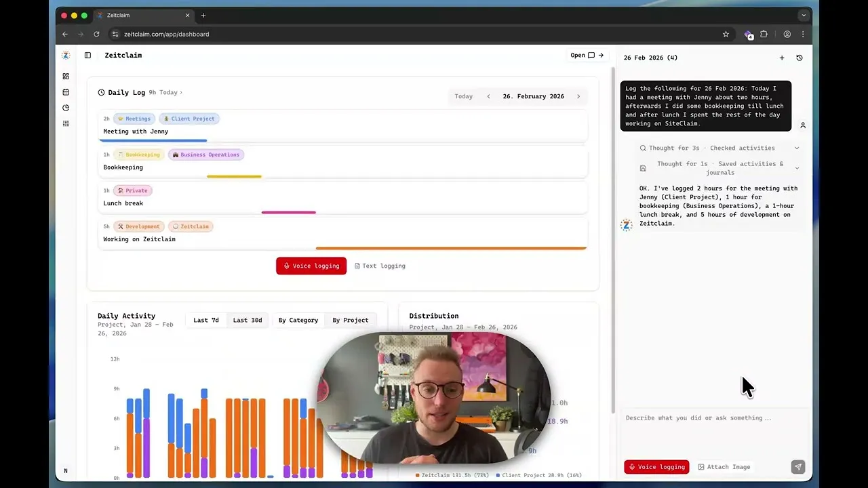Image resolution: width=868 pixels, height=488 pixels.
Task: Reload the page in browser toolbar
Action: point(96,35)
